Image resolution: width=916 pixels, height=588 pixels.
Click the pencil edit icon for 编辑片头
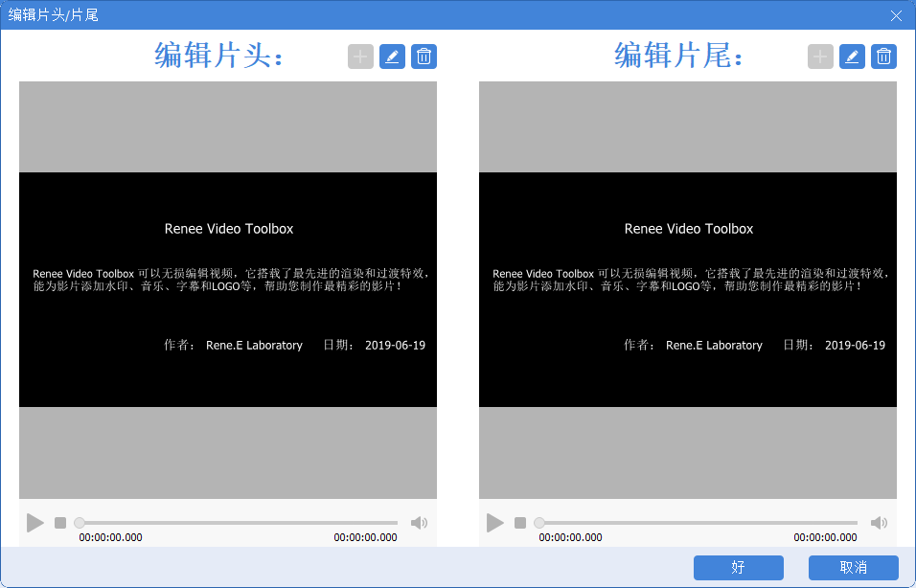pos(392,57)
